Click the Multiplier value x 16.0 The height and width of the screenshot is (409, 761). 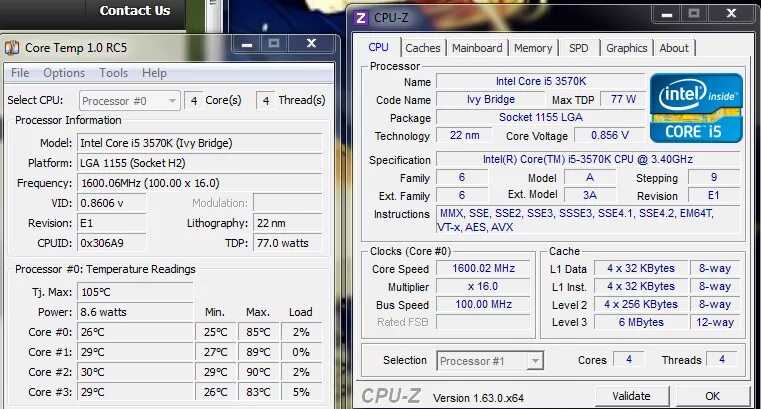point(483,287)
